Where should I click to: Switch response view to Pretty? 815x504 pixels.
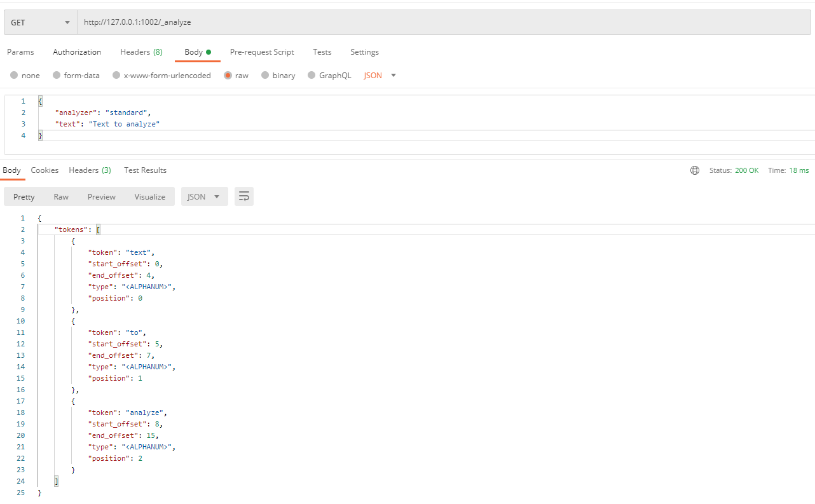(24, 197)
